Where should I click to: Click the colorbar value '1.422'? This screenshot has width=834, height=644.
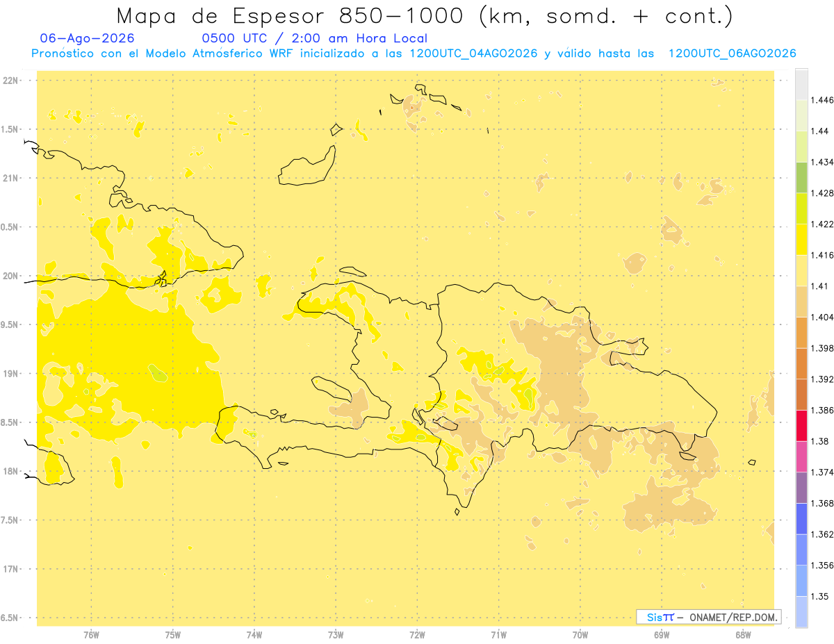click(x=821, y=224)
